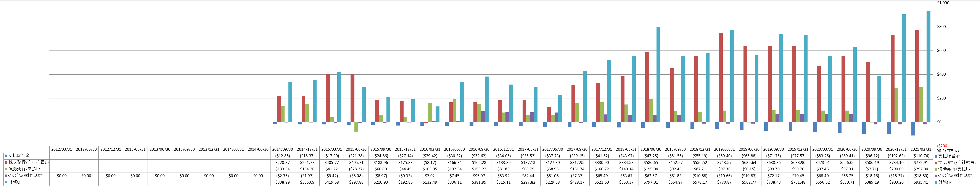Select the $7.02 other financing cell
This screenshot has height=186, width=980.
tap(430, 176)
